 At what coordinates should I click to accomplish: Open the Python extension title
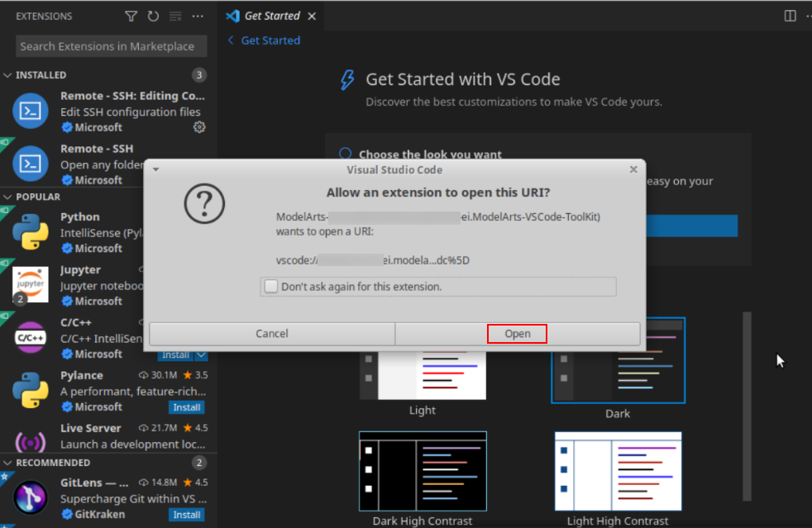pos(79,216)
